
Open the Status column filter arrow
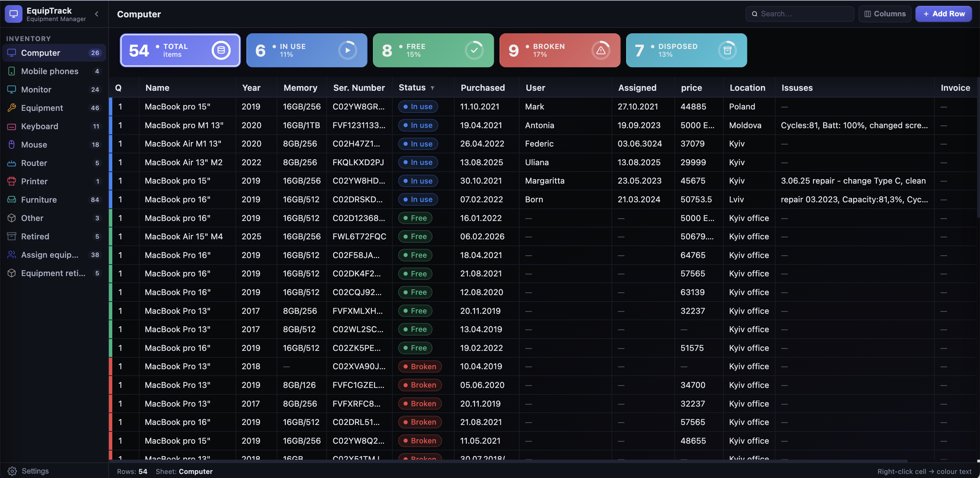tap(432, 88)
